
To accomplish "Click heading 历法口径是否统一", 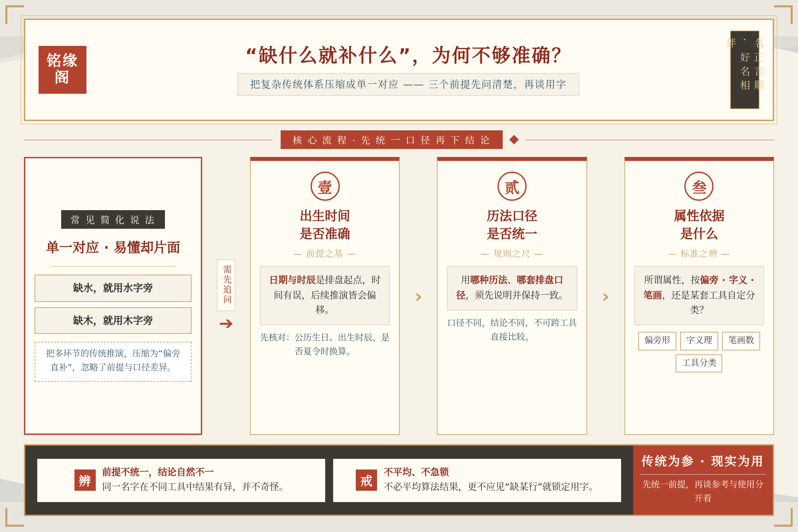I will [512, 225].
